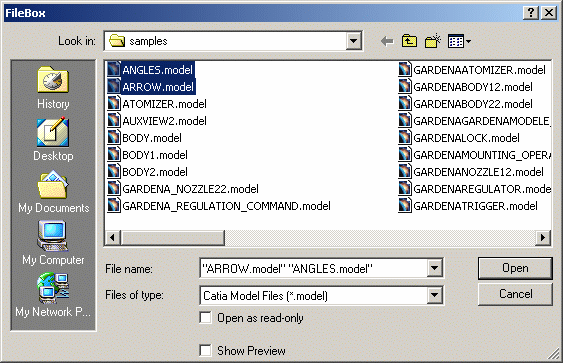The width and height of the screenshot is (563, 363).
Task: Click the horizontal scrollbar thumb
Action: click(x=173, y=237)
